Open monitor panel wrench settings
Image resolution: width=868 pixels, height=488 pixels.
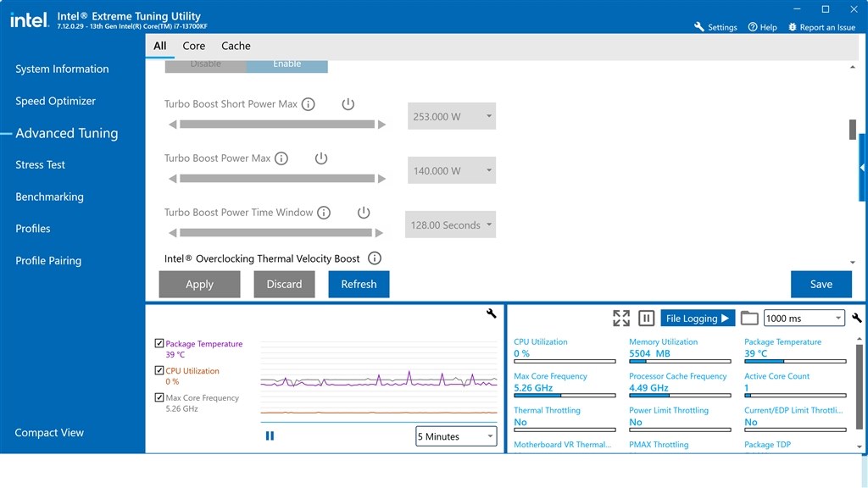click(856, 319)
